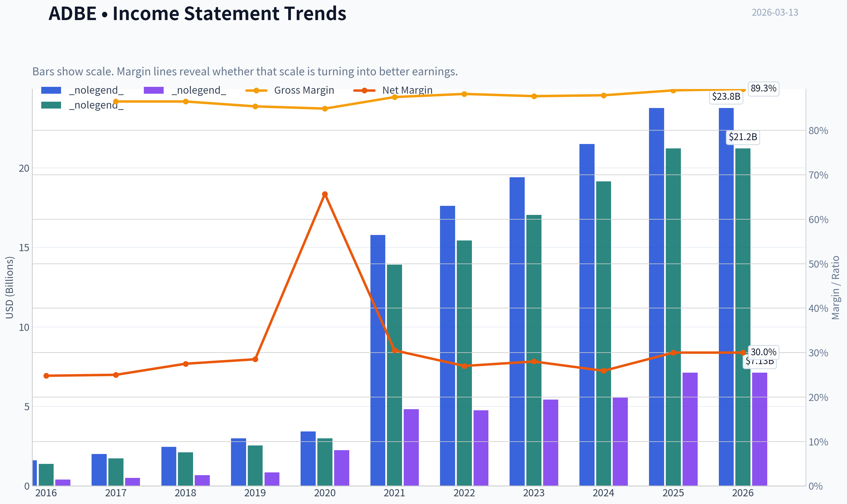Click the teal bar for 2018
Image resolution: width=847 pixels, height=504 pixels.
point(186,469)
